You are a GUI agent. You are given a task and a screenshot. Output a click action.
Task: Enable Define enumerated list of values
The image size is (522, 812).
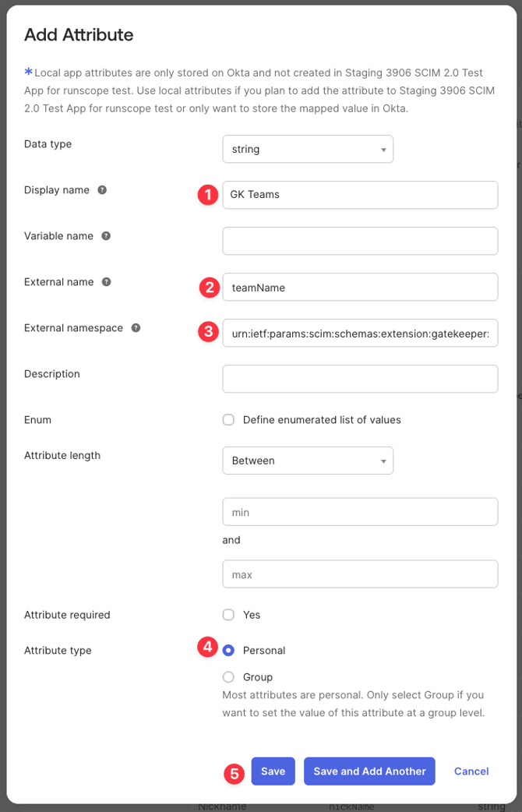coord(228,420)
